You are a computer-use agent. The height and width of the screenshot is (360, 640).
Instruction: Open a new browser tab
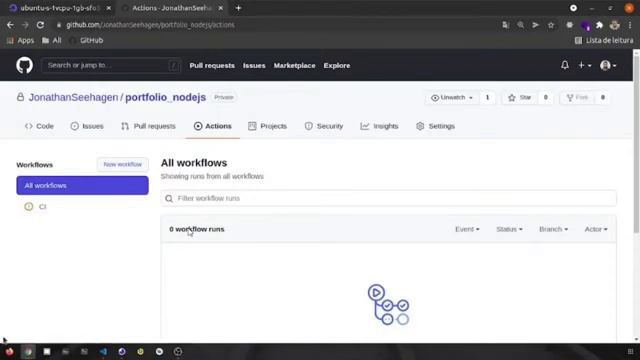click(x=238, y=8)
